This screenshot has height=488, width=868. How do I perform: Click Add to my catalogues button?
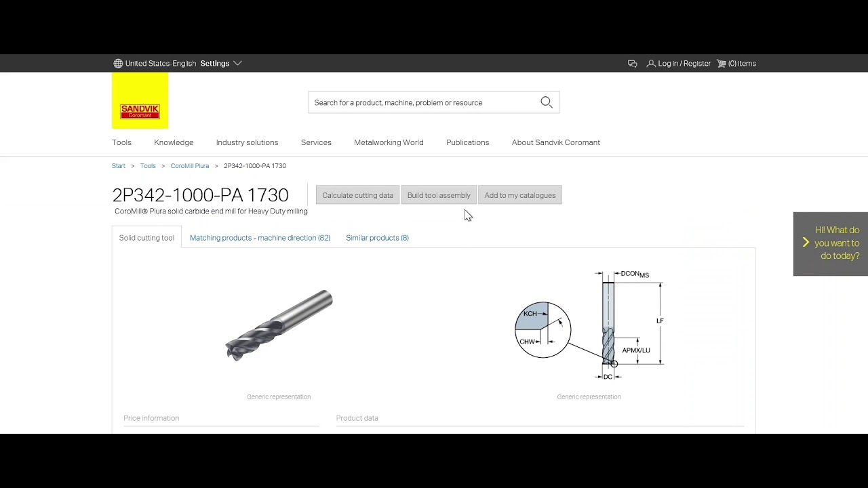pos(520,195)
